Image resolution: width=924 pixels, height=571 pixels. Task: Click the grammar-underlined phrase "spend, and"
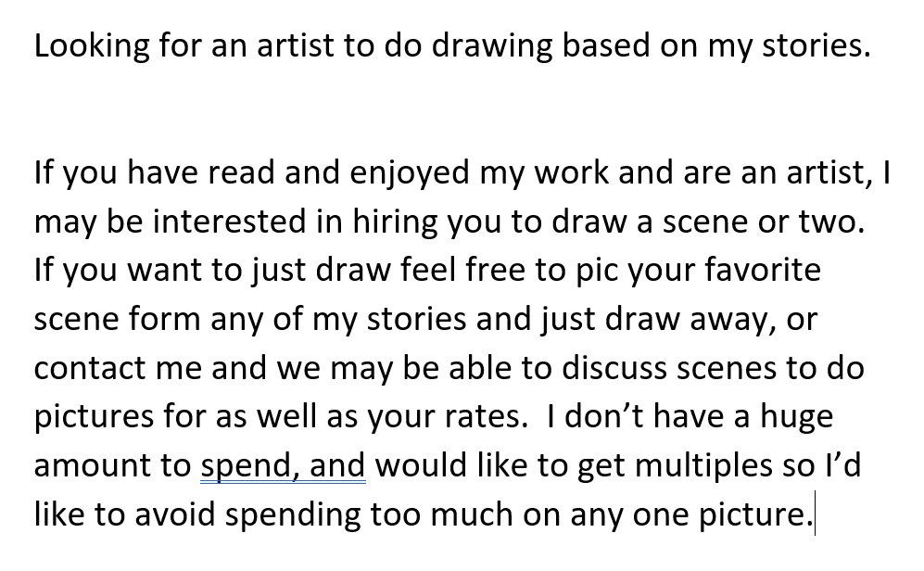[x=283, y=465]
